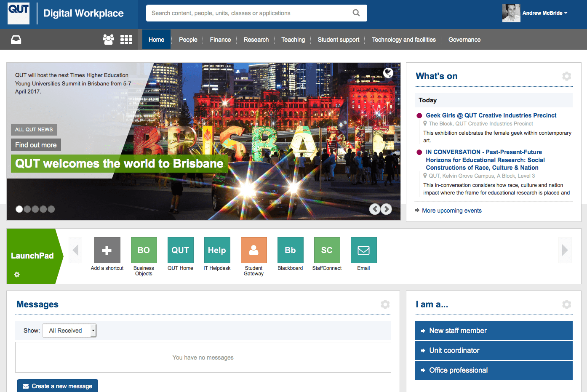Open the people group icon

(108, 40)
